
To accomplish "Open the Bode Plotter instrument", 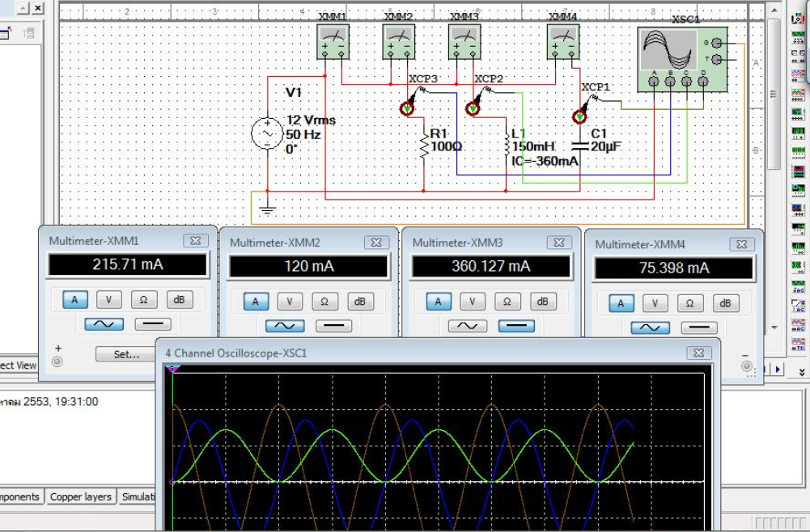I will click(799, 112).
